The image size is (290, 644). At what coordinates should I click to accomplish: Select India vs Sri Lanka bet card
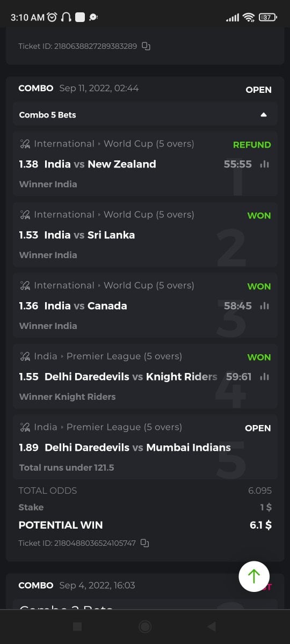click(x=145, y=235)
